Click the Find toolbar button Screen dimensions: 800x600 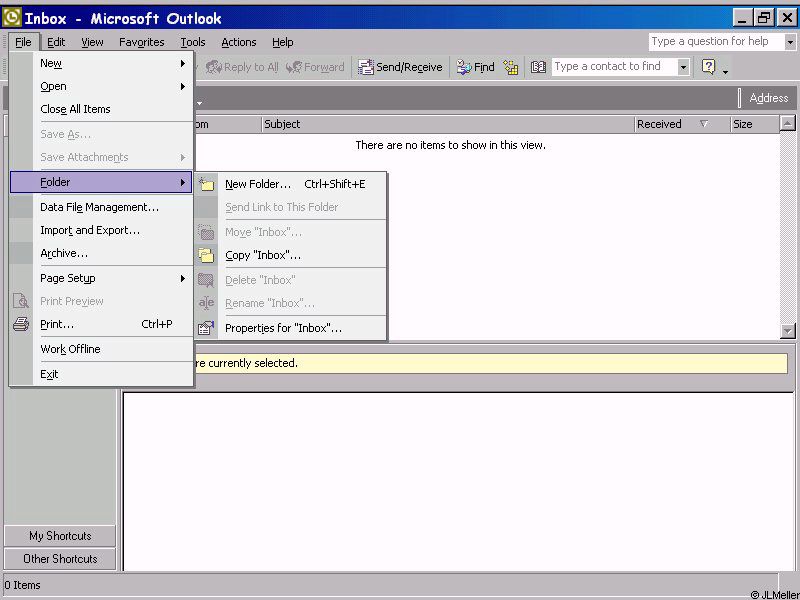pos(476,67)
